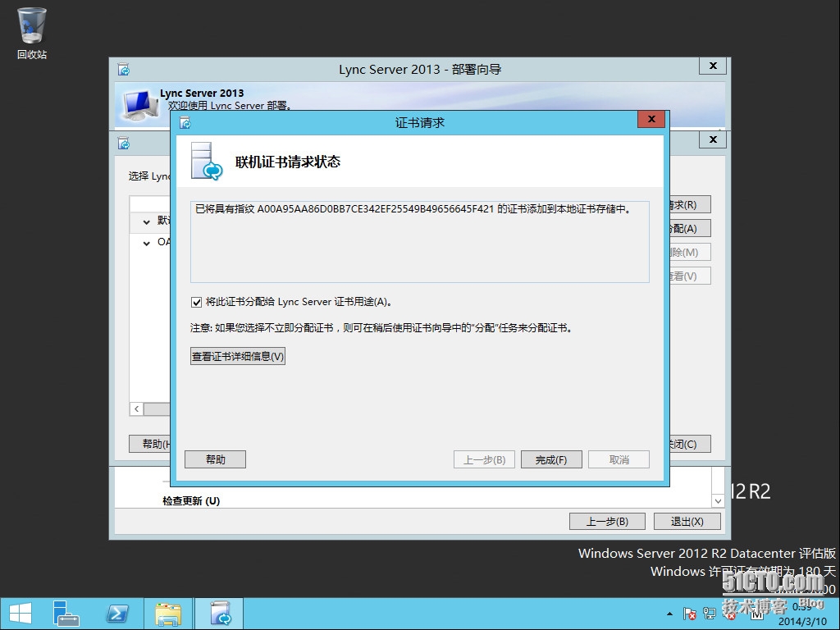
Task: Click the server certificate status icon
Action: click(x=207, y=162)
